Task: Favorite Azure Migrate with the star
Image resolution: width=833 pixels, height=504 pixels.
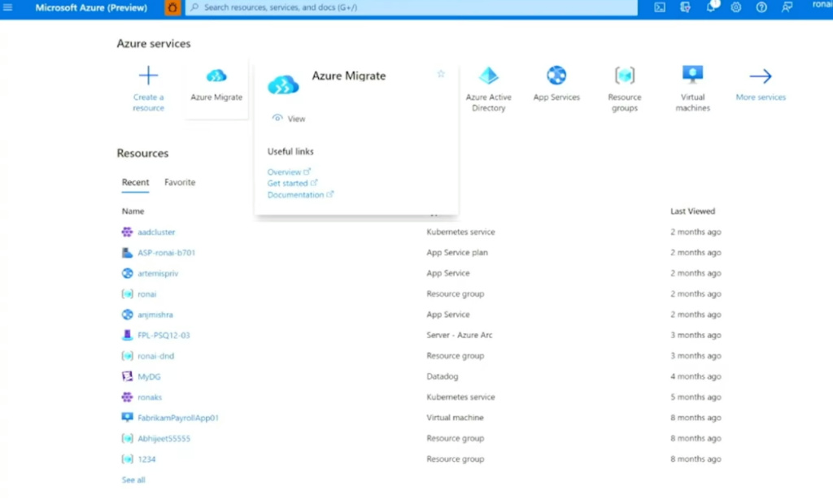Action: (x=440, y=74)
